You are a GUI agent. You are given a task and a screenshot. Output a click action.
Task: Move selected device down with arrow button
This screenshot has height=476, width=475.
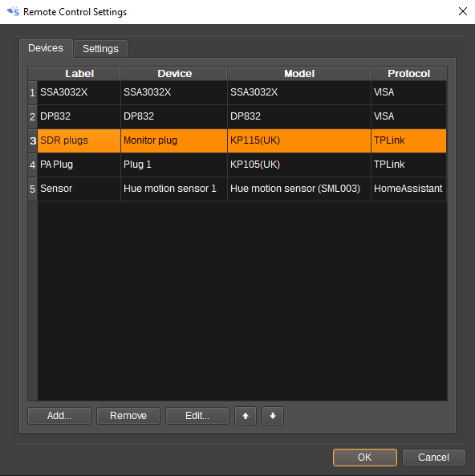[x=273, y=416]
